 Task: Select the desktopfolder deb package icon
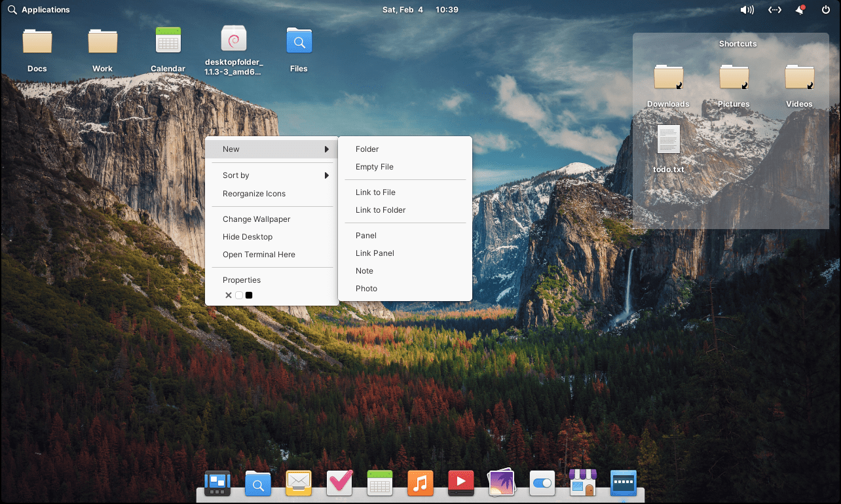(234, 39)
